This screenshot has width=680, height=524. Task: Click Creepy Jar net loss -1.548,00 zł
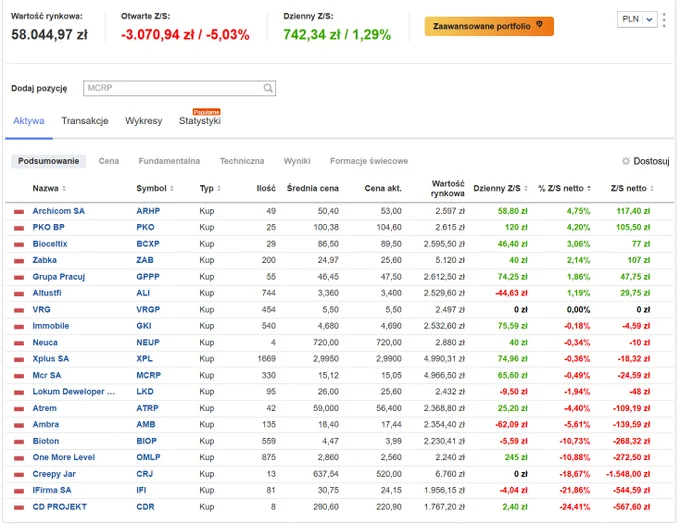(x=628, y=474)
